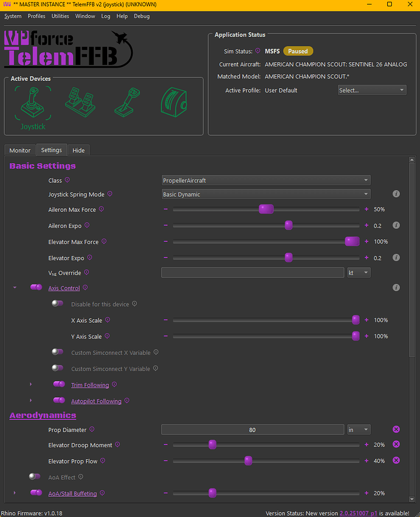Click info icon next to Aileron Expo
Screen dimensions: 420x517
396,225
